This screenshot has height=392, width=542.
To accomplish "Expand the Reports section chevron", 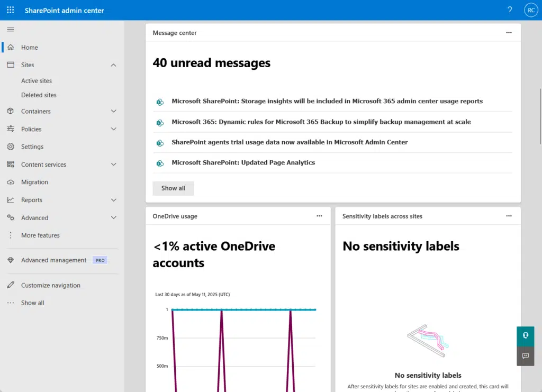I will tap(113, 200).
